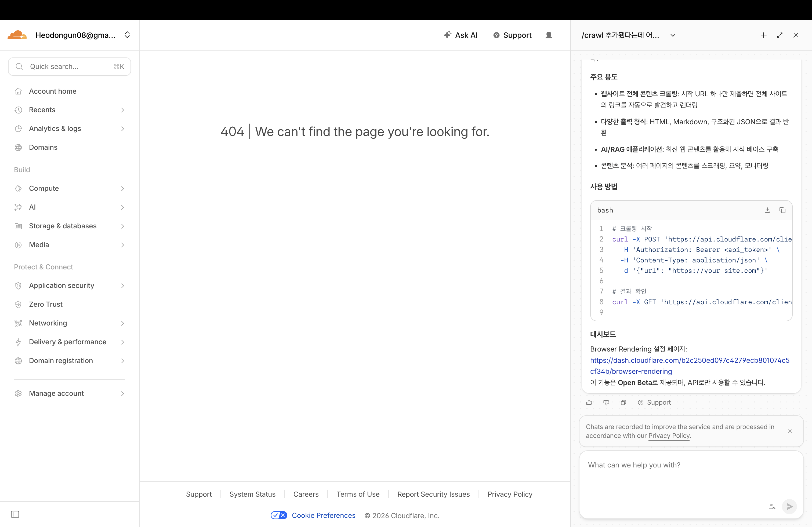Expand the AI sidebar menu
The image size is (812, 527).
[70, 207]
